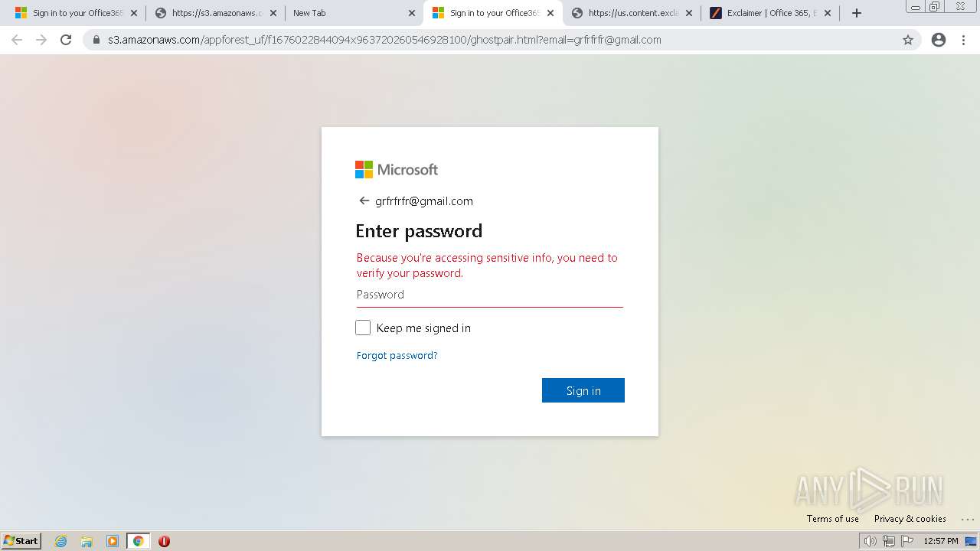
Task: Open the Chrome profile avatar menu
Action: coord(939,40)
